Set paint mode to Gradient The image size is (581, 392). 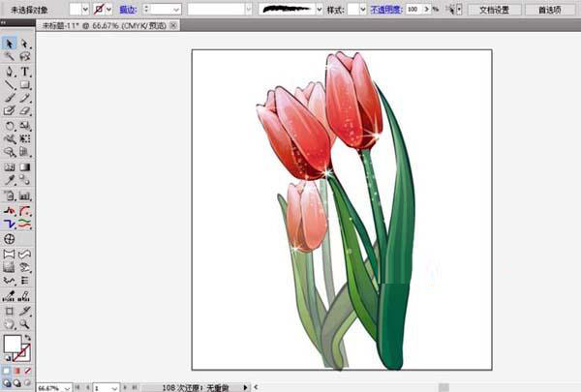pyautogui.click(x=17, y=371)
